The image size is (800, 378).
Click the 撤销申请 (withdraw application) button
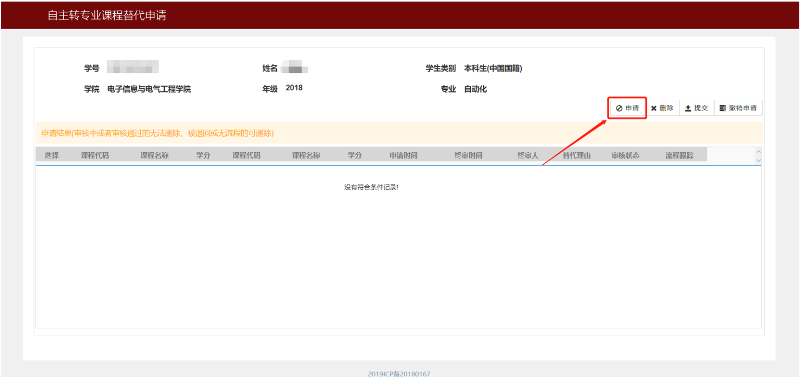coord(738,108)
